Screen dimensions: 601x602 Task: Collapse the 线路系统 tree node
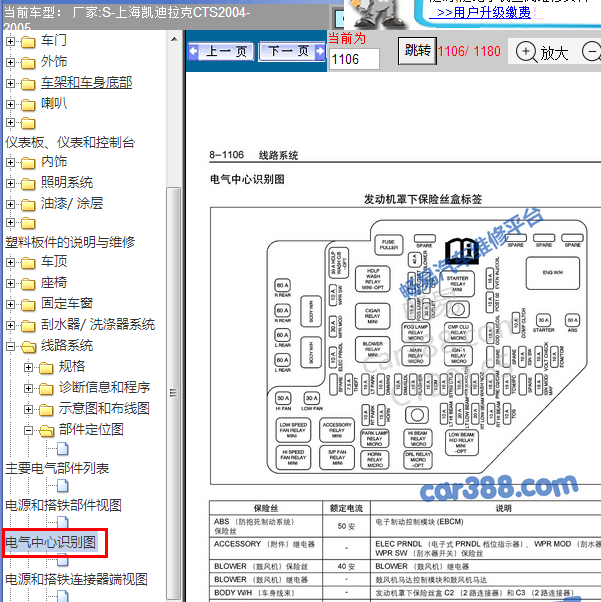click(x=10, y=346)
